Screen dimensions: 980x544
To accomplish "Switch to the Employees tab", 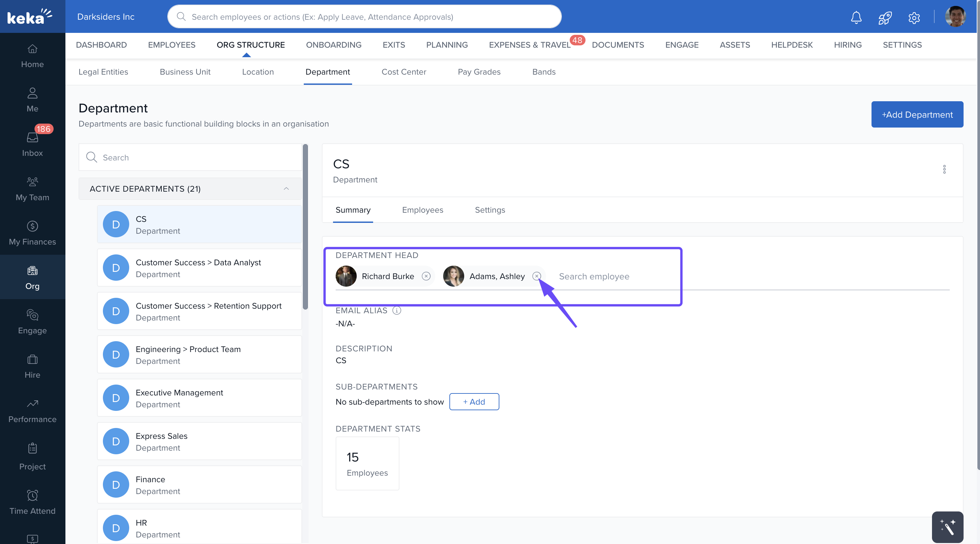I will 422,210.
